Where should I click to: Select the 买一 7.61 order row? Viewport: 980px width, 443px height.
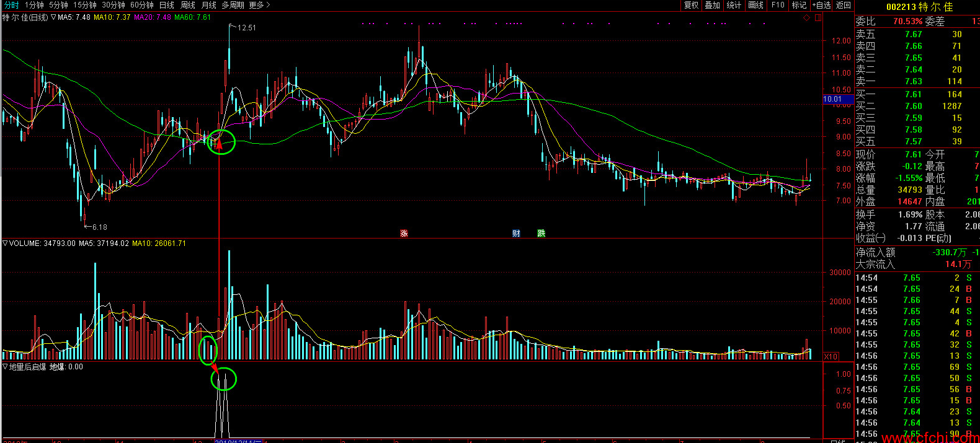click(x=917, y=94)
